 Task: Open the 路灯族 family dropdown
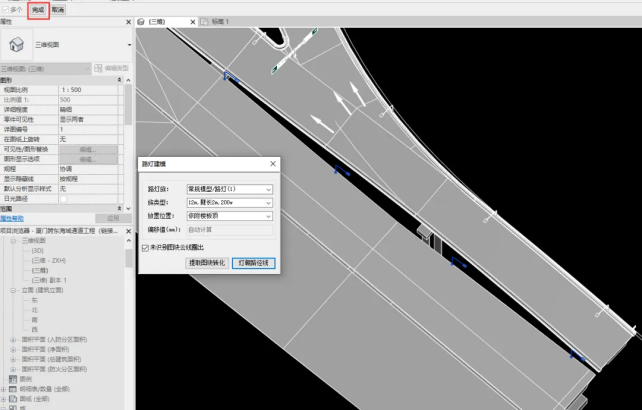tap(268, 189)
